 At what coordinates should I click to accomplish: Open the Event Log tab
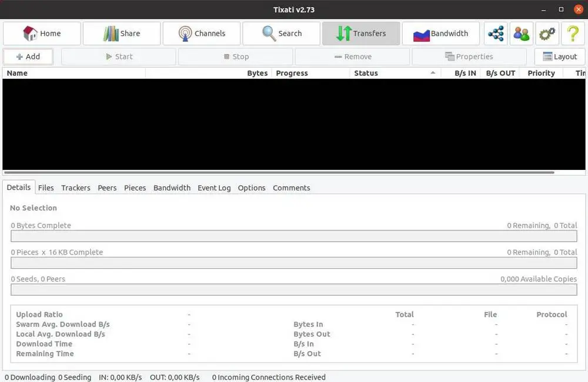point(214,188)
